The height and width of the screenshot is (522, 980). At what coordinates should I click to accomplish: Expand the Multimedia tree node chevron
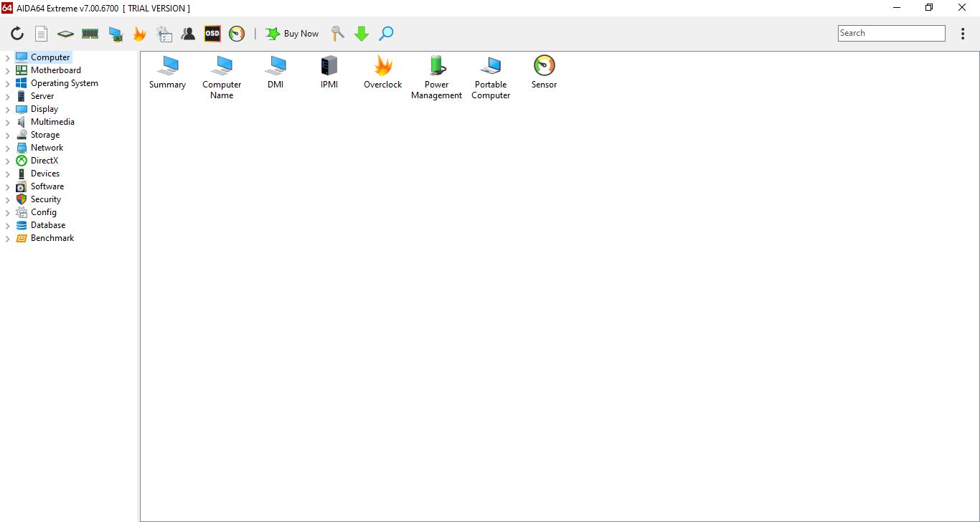pos(8,122)
